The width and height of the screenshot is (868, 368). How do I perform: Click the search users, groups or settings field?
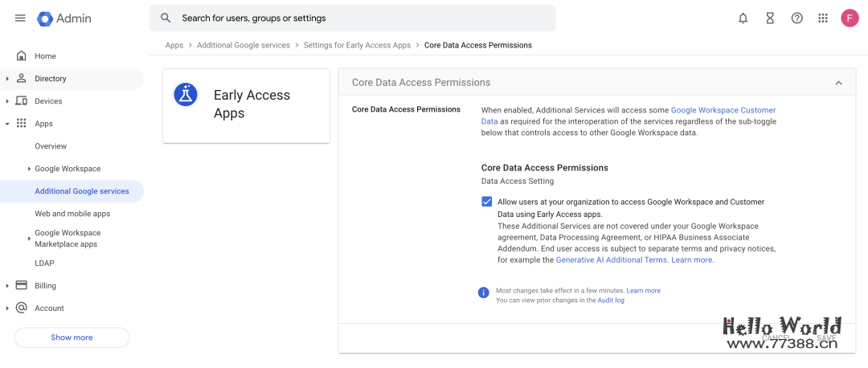tap(353, 18)
